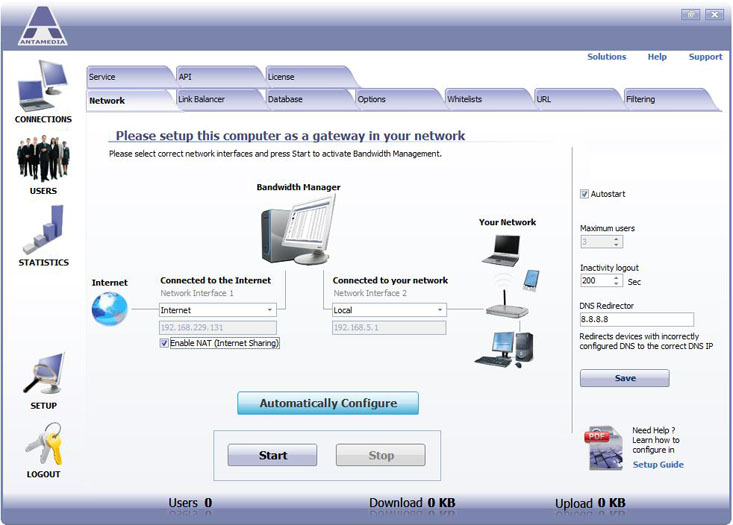Click the 192.168.5.1 IP address field
The image size is (733, 525).
389,327
